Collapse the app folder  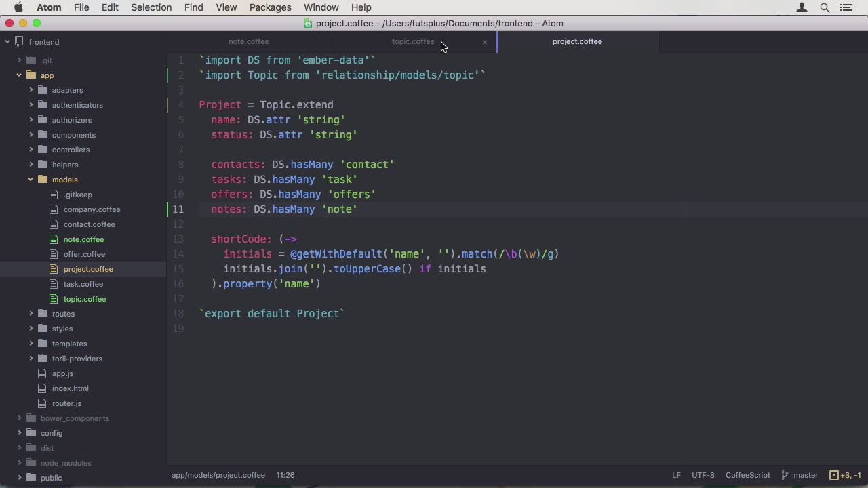click(19, 75)
